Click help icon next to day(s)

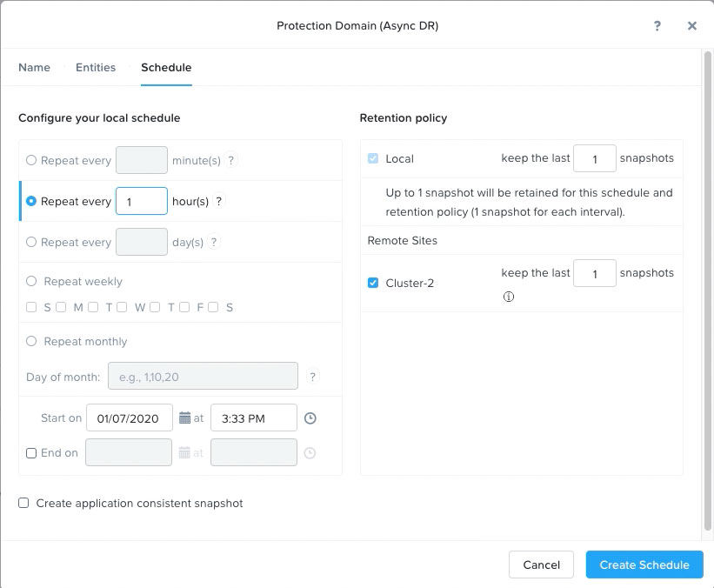tap(214, 242)
